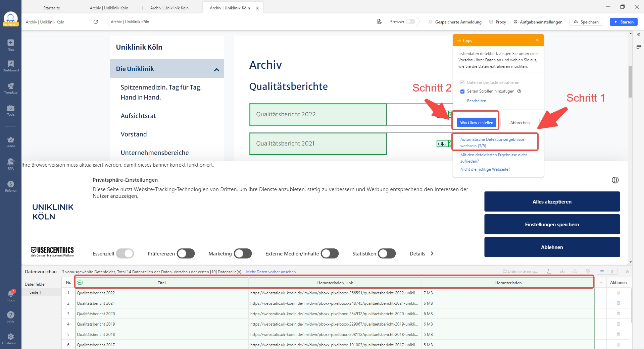This screenshot has width=644, height=349.
Task: Switch data preview to column view
Action: click(612, 272)
